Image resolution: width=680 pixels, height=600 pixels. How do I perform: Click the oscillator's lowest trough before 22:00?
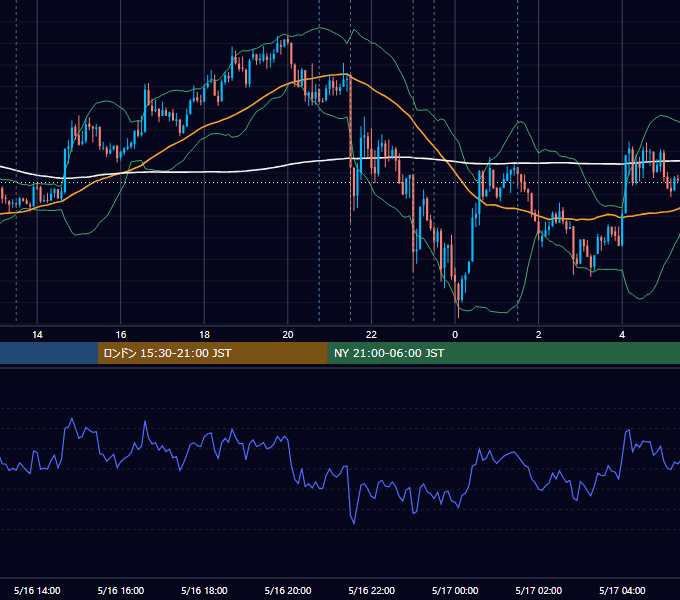[x=354, y=523]
